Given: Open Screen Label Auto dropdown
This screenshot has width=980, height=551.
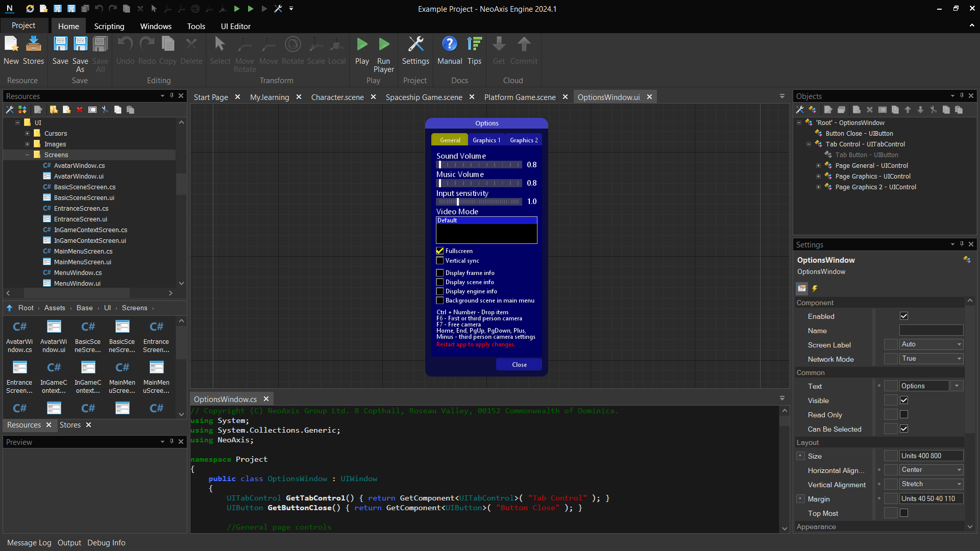Looking at the screenshot, I should pyautogui.click(x=931, y=344).
